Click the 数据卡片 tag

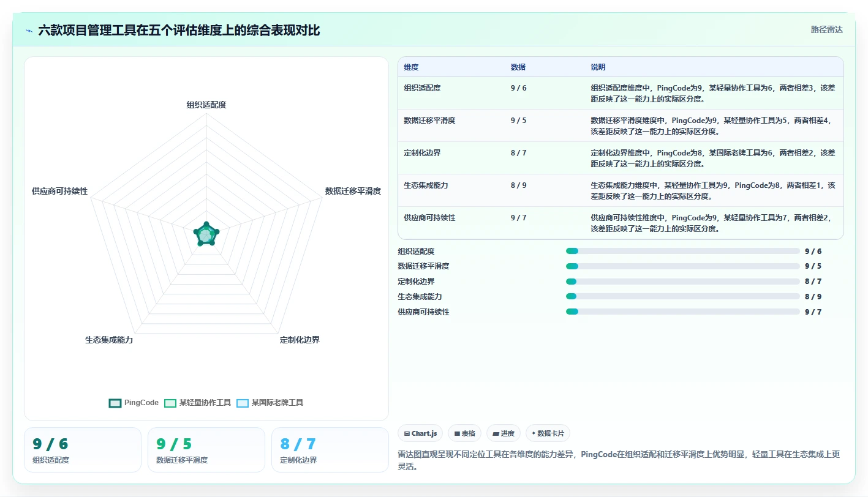coord(548,433)
